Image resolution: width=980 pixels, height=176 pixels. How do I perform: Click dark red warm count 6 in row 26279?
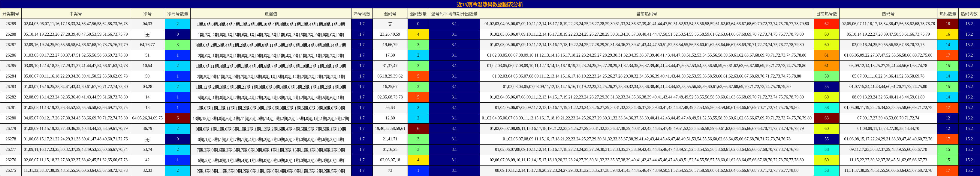(x=418, y=129)
